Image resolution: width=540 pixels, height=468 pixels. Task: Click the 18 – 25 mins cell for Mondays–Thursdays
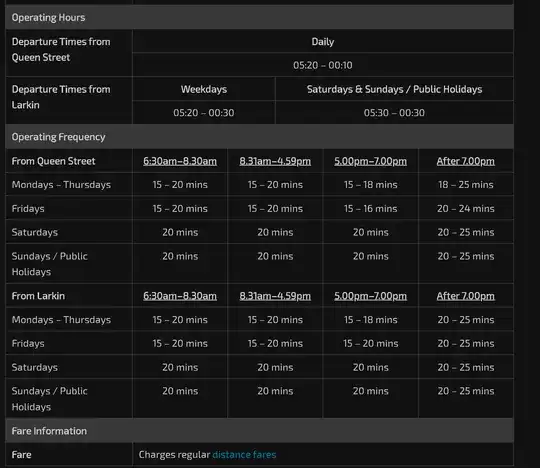466,185
